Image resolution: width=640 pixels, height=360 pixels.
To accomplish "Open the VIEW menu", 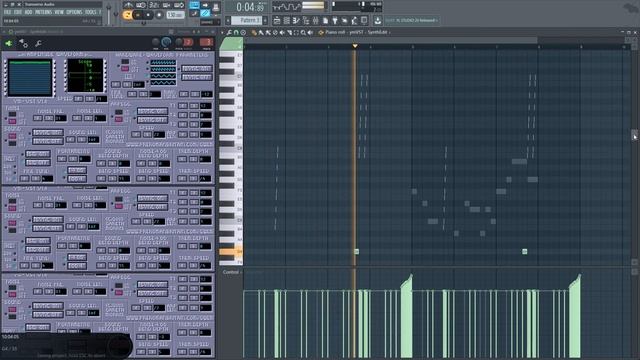I will click(59, 12).
